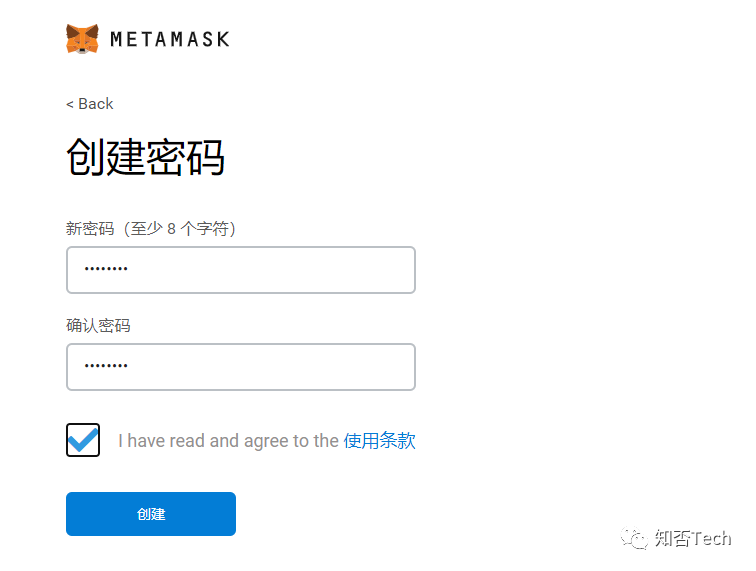Image resolution: width=756 pixels, height=571 pixels.
Task: Click the masked dots in 确认密码 field
Action: click(106, 367)
